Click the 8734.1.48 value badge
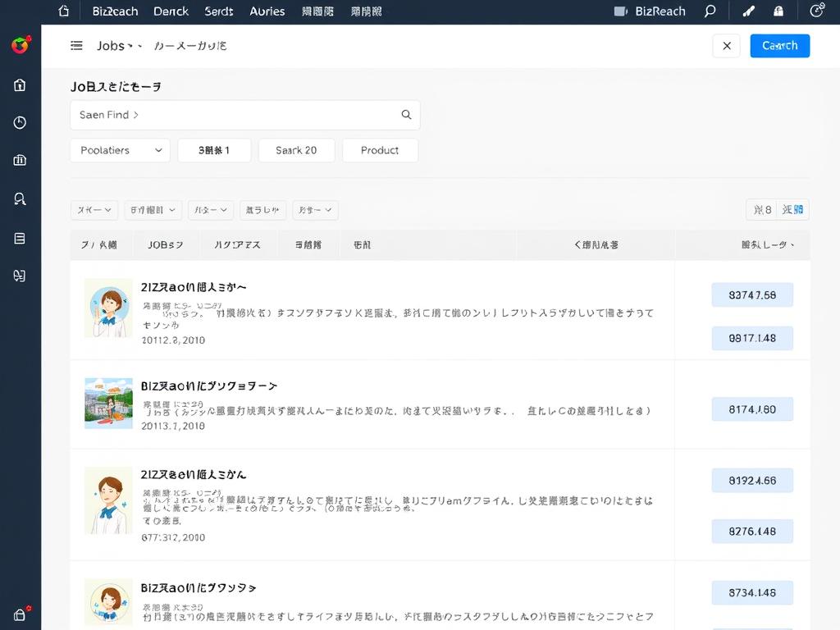This screenshot has width=840, height=630. pos(752,592)
